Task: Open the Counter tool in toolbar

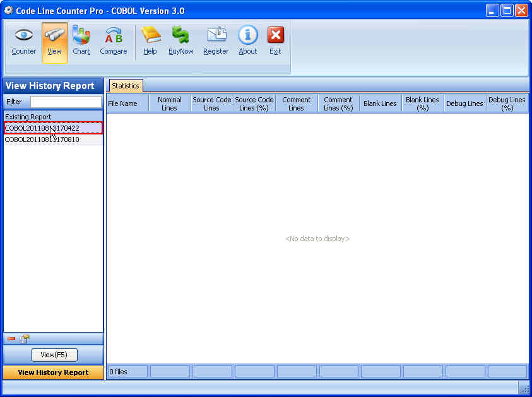Action: pyautogui.click(x=24, y=41)
